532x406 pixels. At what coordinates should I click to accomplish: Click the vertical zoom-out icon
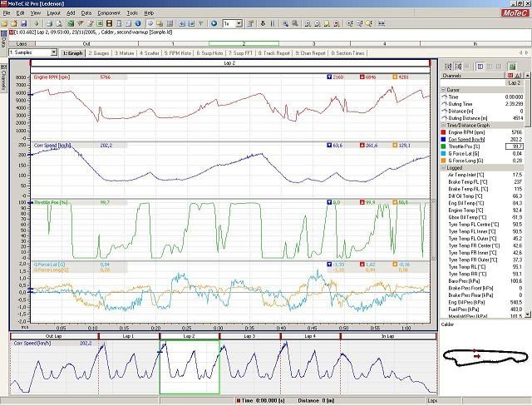[x=359, y=23]
